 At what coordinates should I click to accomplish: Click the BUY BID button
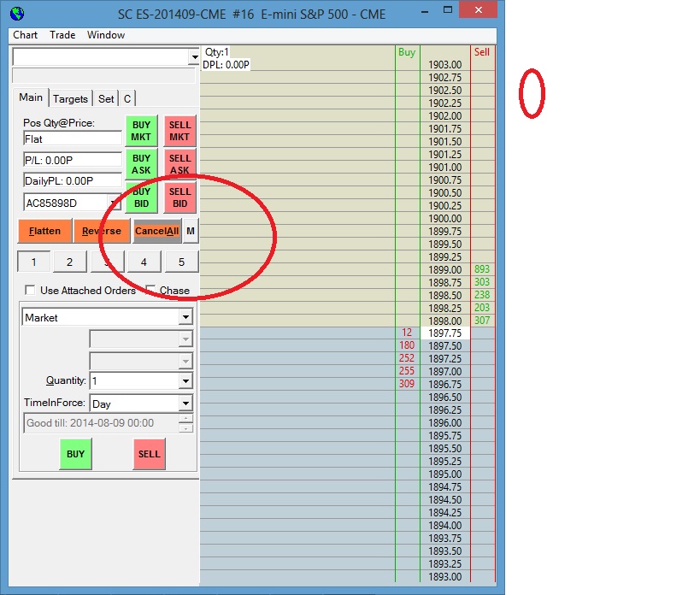(x=141, y=197)
